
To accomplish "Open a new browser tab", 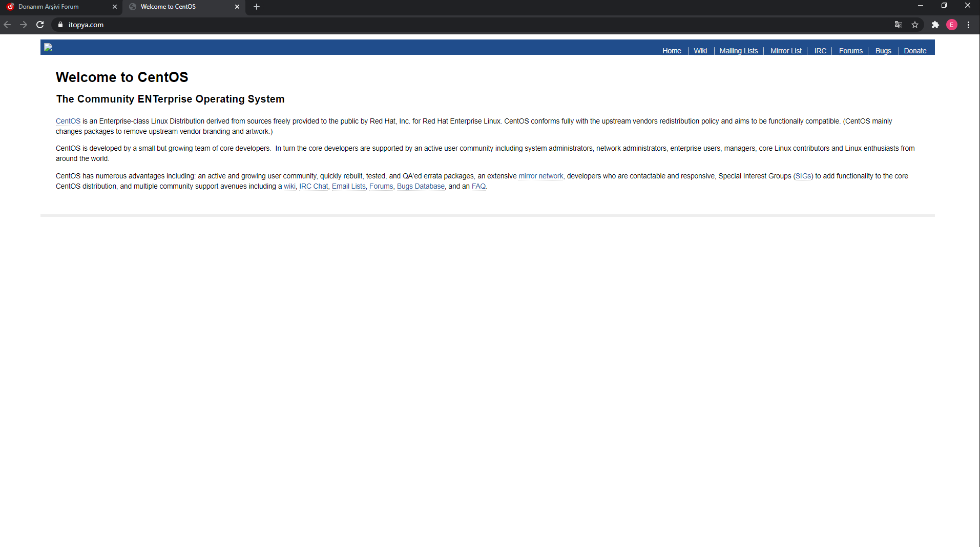I will (256, 7).
